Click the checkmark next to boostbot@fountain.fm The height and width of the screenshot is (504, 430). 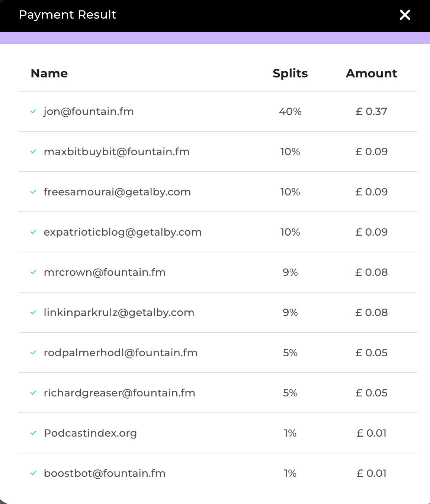[x=33, y=473]
